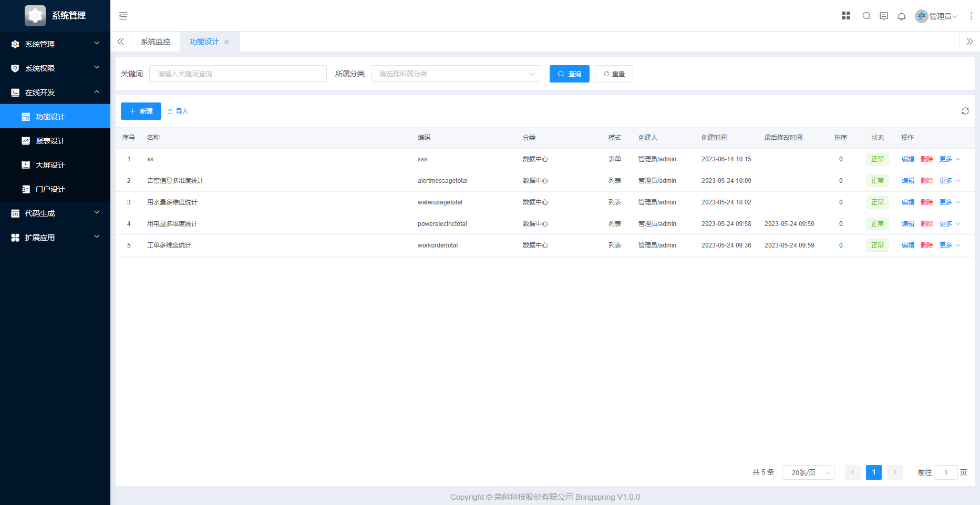Open the app grid icon in header
980x505 pixels.
[846, 16]
